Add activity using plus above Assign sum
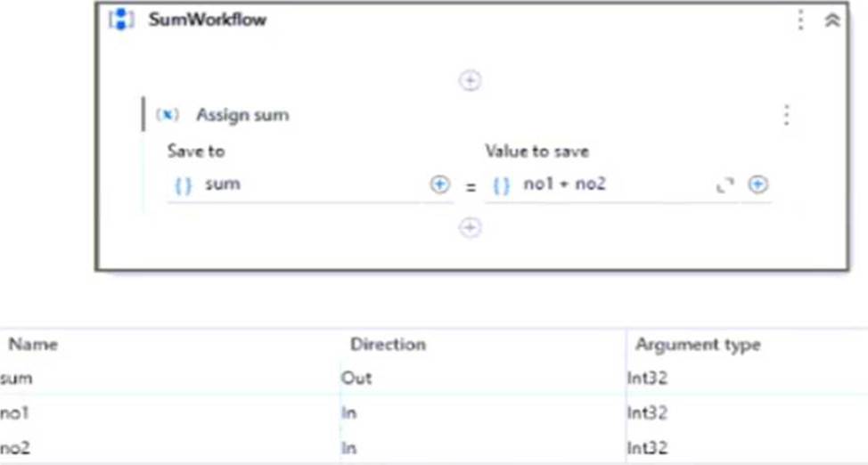The width and height of the screenshot is (868, 465). (470, 81)
